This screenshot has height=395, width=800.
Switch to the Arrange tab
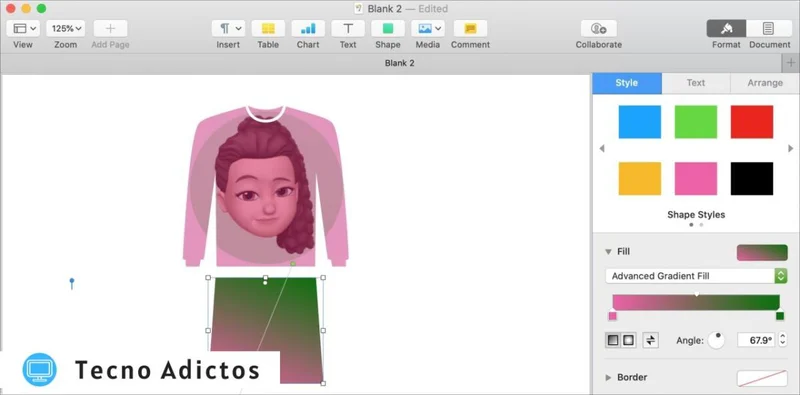[x=765, y=83]
